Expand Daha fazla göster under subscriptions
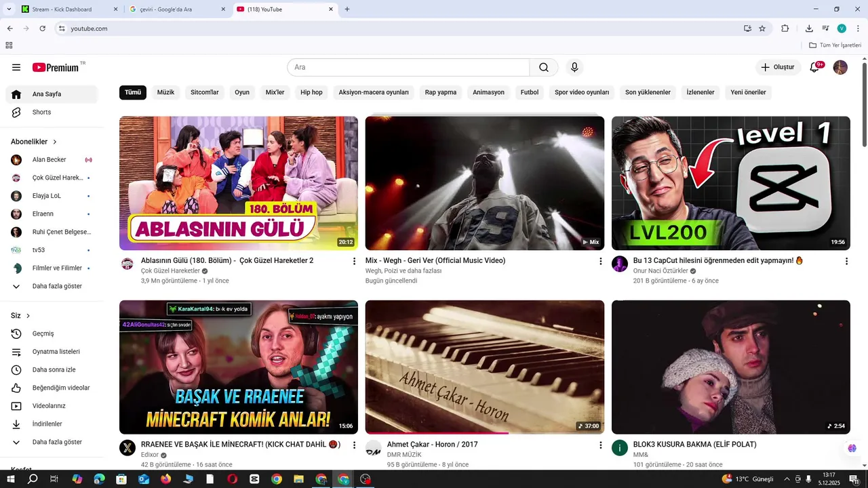This screenshot has width=868, height=488. 52,286
